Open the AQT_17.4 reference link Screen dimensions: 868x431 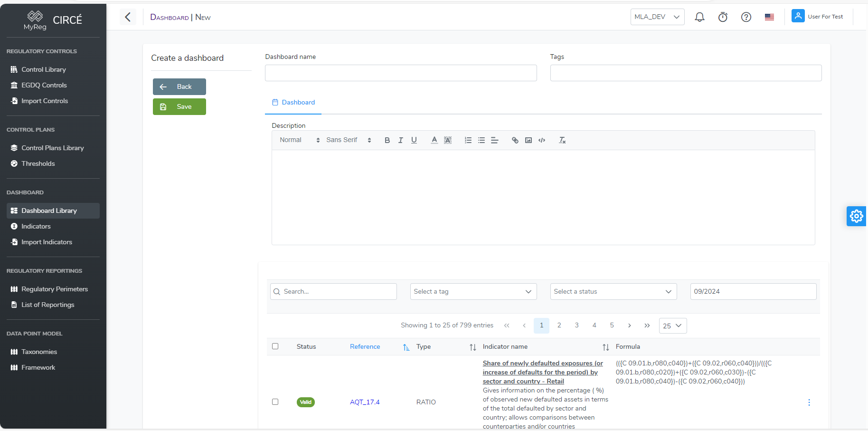(365, 402)
